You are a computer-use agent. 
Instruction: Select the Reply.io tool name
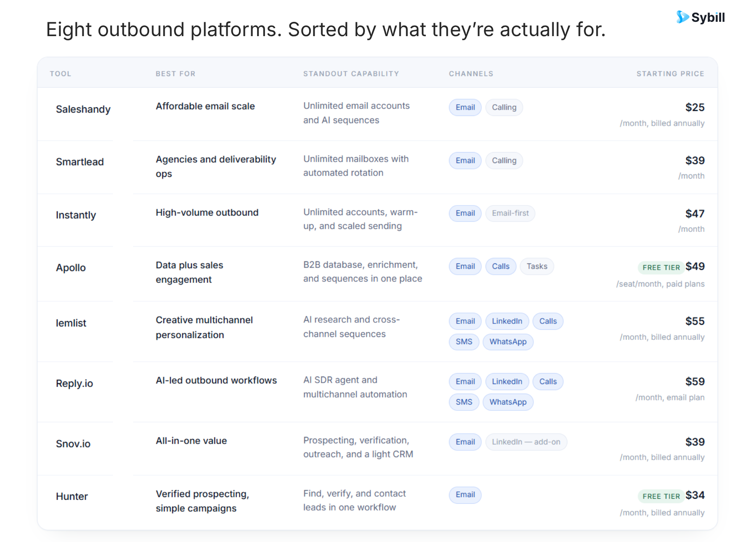74,384
